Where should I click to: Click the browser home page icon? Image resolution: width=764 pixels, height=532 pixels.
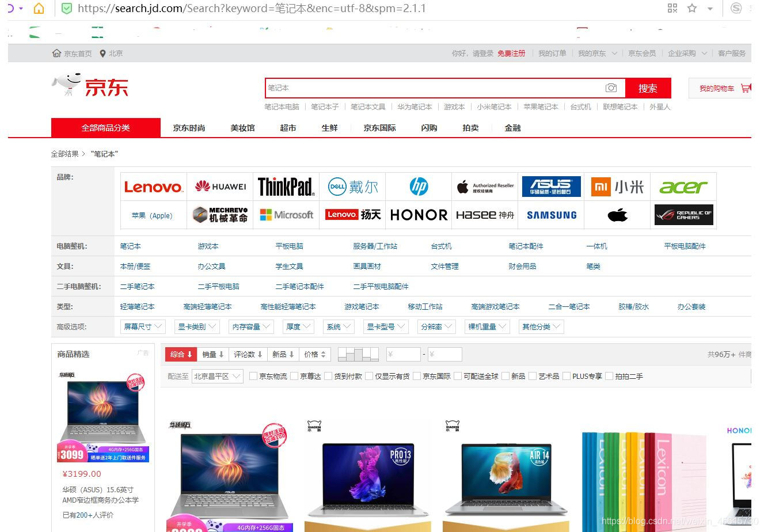(39, 9)
